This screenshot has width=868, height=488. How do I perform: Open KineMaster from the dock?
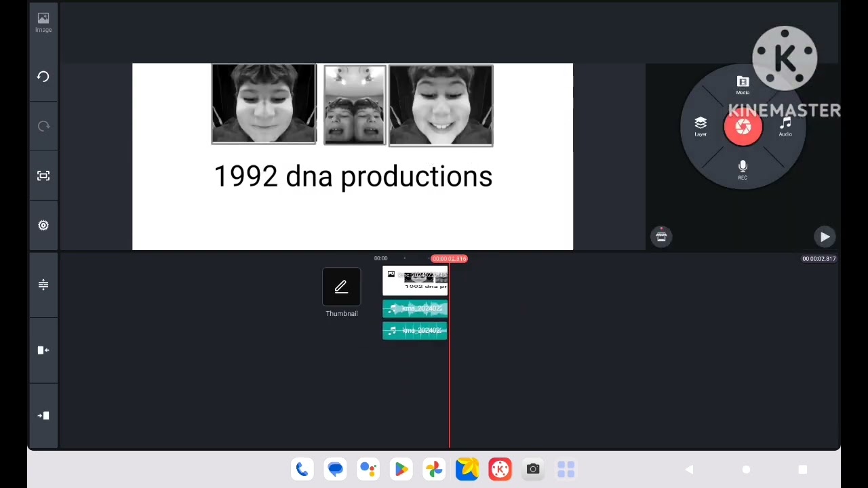(x=500, y=469)
